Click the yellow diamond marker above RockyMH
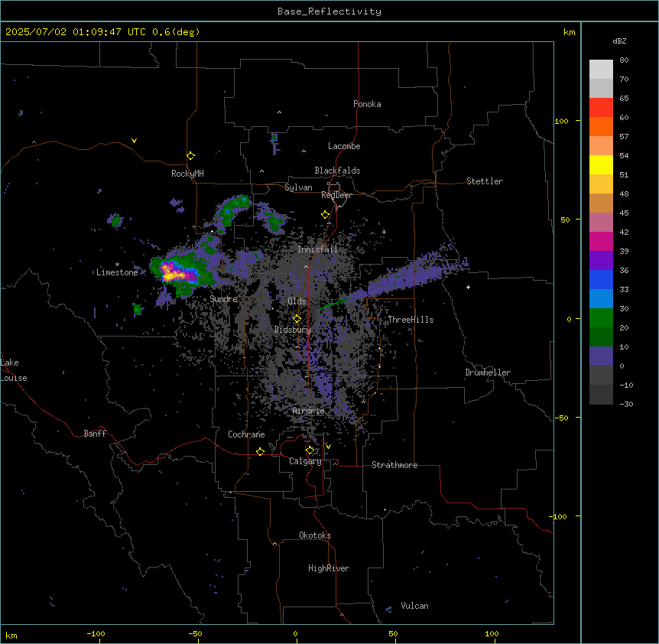This screenshot has width=659, height=644. [x=191, y=156]
